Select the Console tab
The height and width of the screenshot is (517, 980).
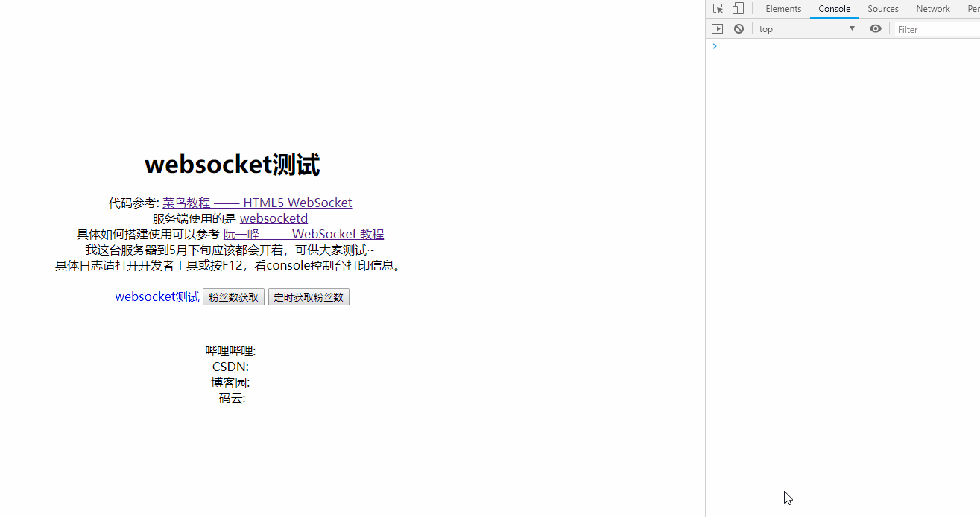pos(835,9)
